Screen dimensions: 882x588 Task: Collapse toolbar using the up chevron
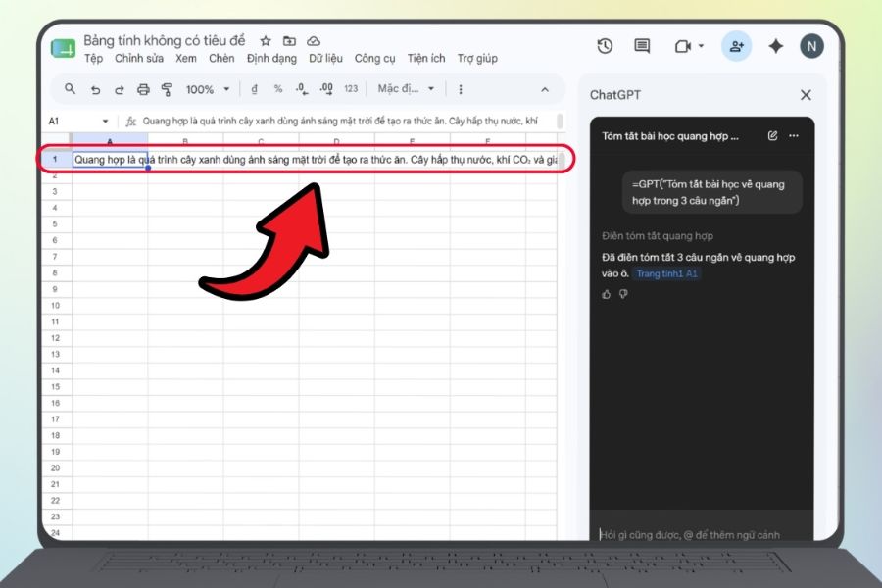point(545,89)
